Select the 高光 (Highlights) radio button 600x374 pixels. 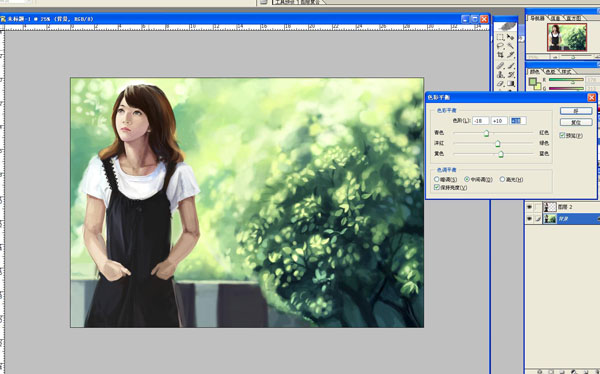coord(502,179)
